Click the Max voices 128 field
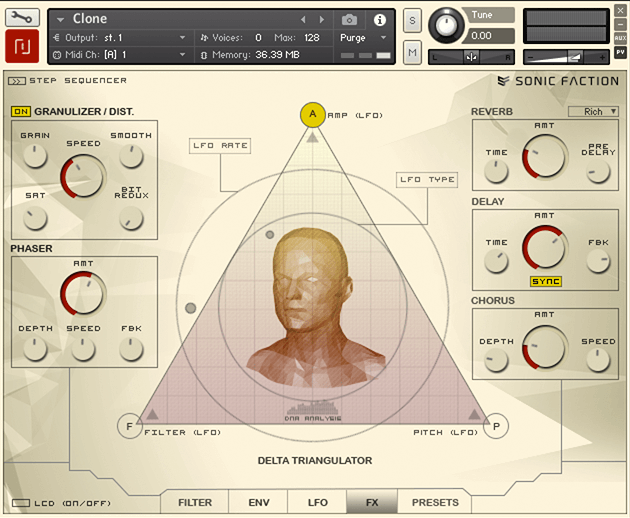This screenshot has width=630, height=518. [x=312, y=38]
